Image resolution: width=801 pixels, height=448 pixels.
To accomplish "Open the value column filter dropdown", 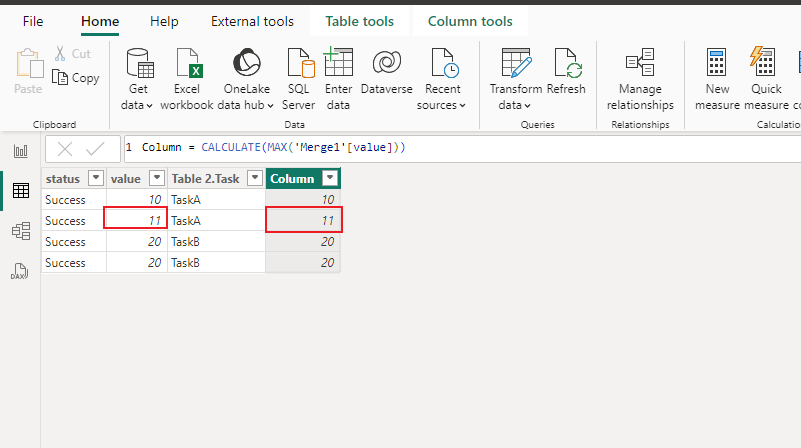I will [x=157, y=178].
